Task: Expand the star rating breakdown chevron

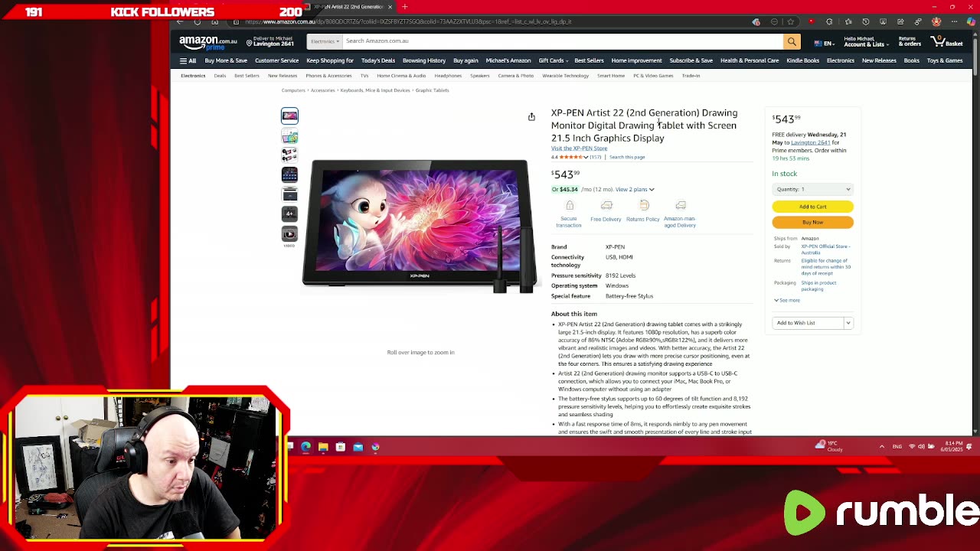Action: (x=586, y=157)
